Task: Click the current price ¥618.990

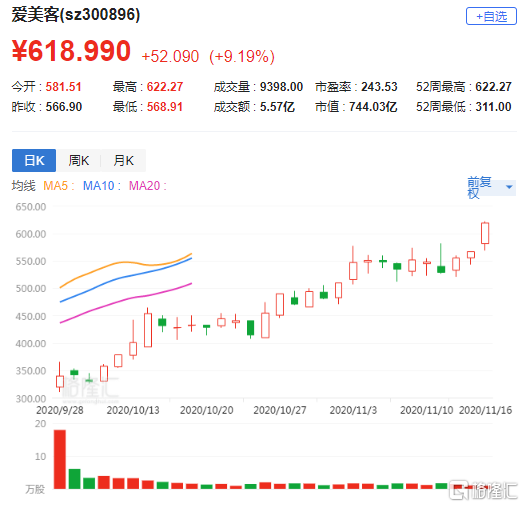Action: coord(71,51)
